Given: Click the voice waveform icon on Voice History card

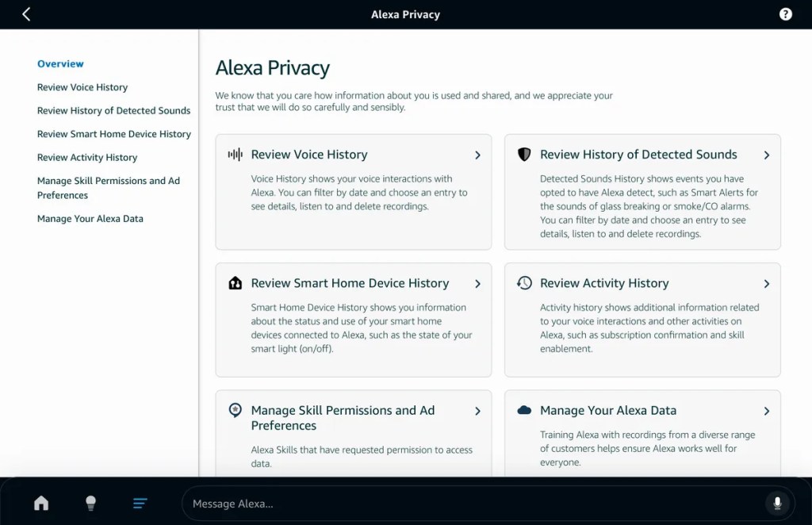Looking at the screenshot, I should (235, 155).
